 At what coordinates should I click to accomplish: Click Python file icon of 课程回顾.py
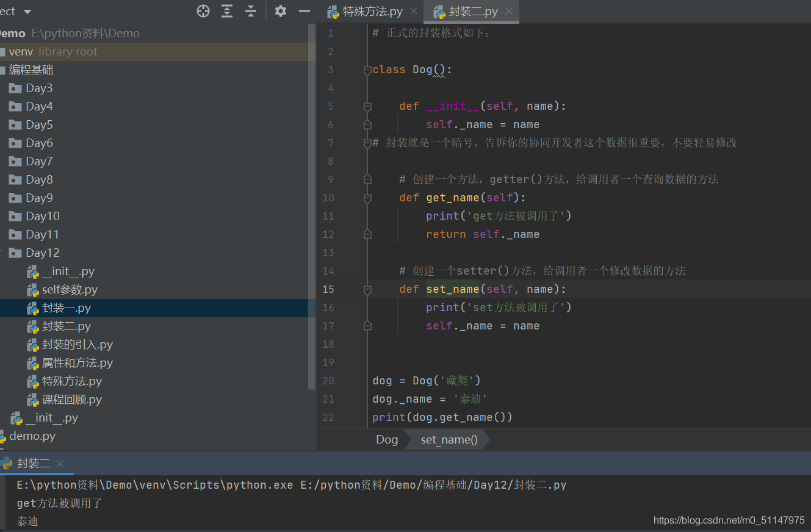tap(33, 400)
